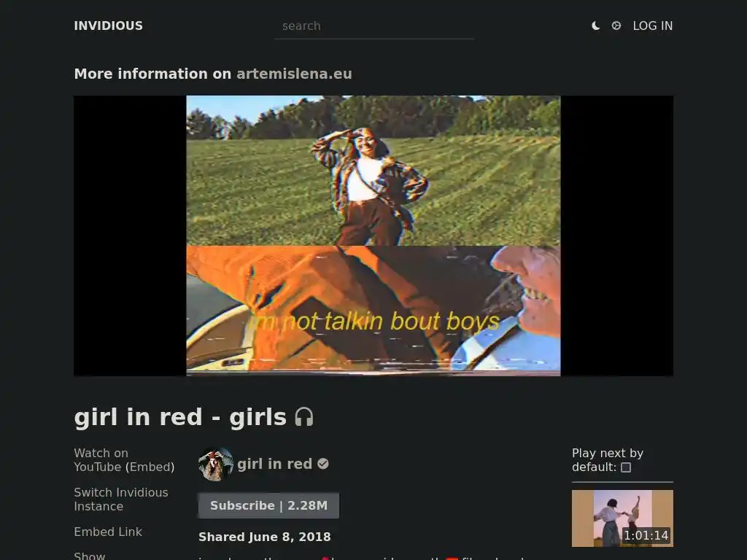Click Switch Invidious Instance
This screenshot has width=747, height=560.
pos(121,499)
